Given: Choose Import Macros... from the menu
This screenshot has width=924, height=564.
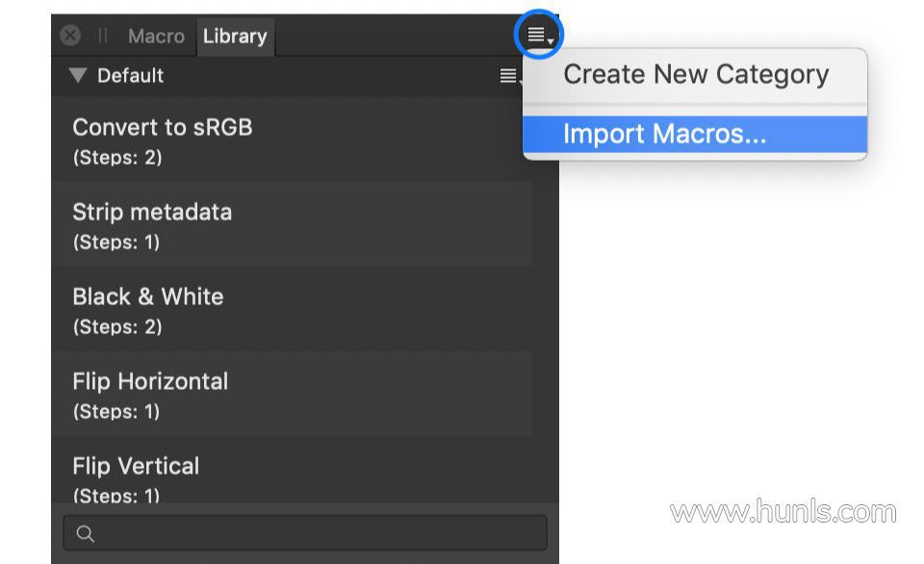Looking at the screenshot, I should click(x=664, y=134).
